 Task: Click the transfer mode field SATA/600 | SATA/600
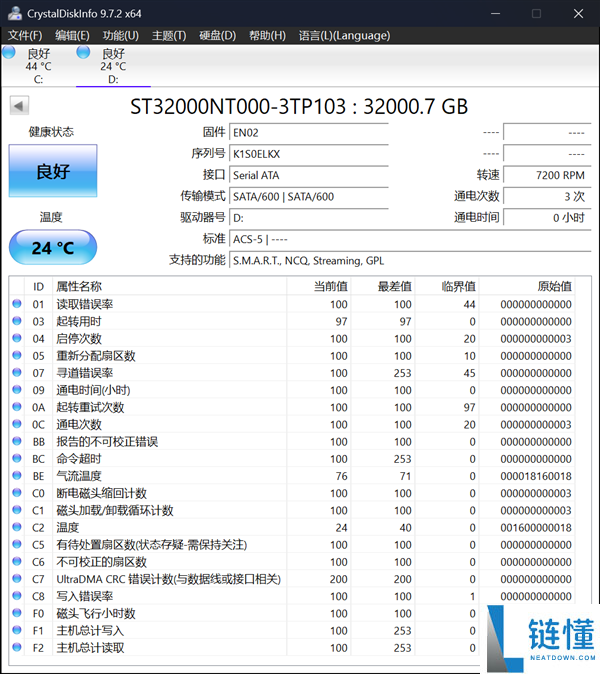(309, 196)
